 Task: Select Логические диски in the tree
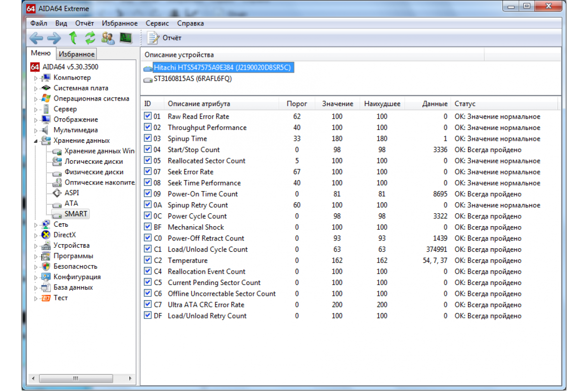click(94, 161)
